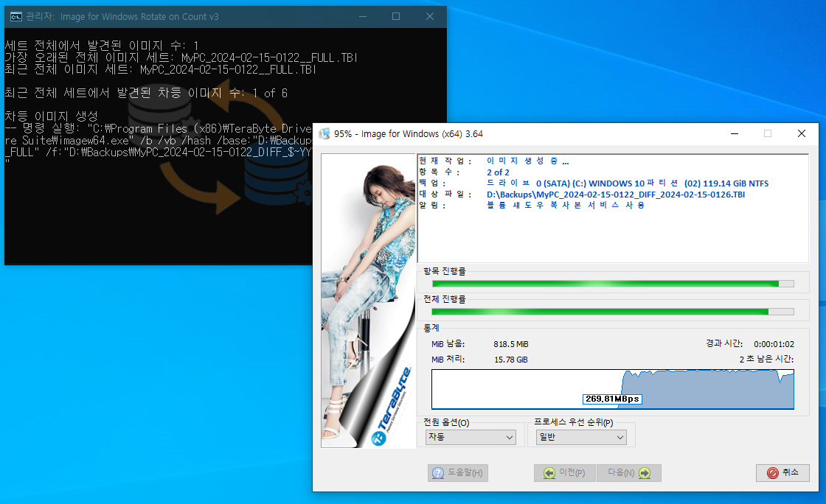The height and width of the screenshot is (504, 826).
Task: Click the '2 of 2' item count value
Action: click(x=498, y=172)
